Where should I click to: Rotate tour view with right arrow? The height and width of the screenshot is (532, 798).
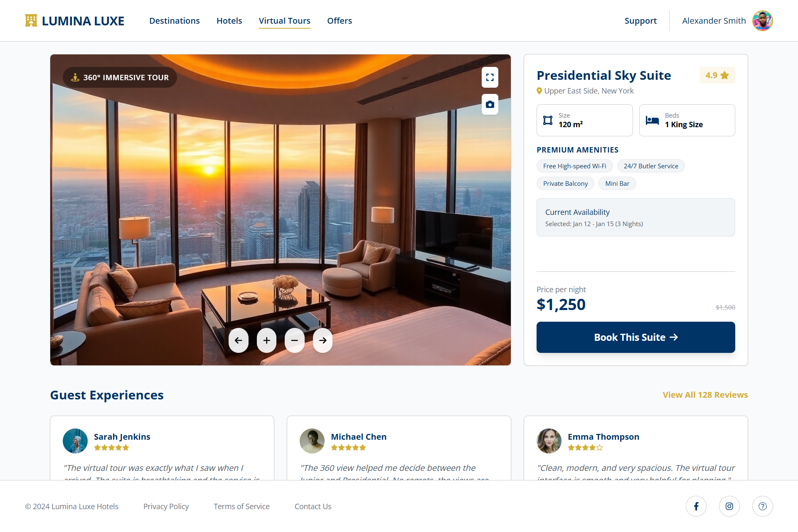click(323, 340)
